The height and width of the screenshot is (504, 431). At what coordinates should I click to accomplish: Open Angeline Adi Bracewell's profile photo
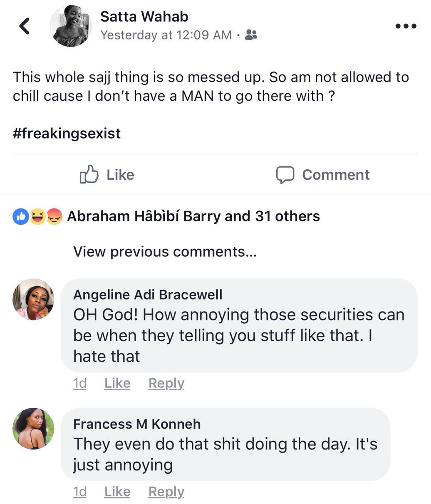coord(33,299)
